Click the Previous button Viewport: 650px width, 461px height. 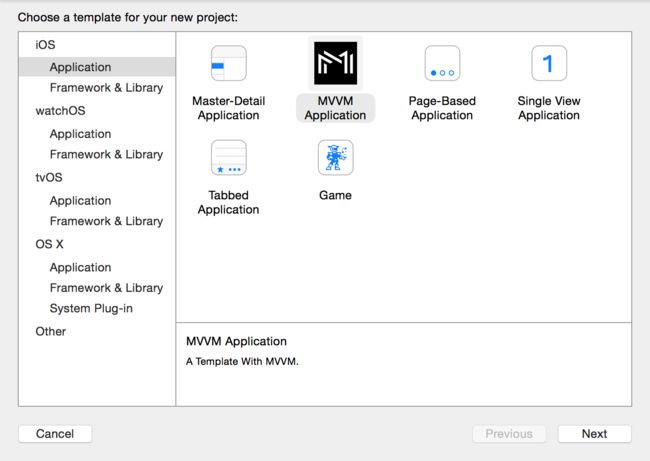pyautogui.click(x=509, y=434)
